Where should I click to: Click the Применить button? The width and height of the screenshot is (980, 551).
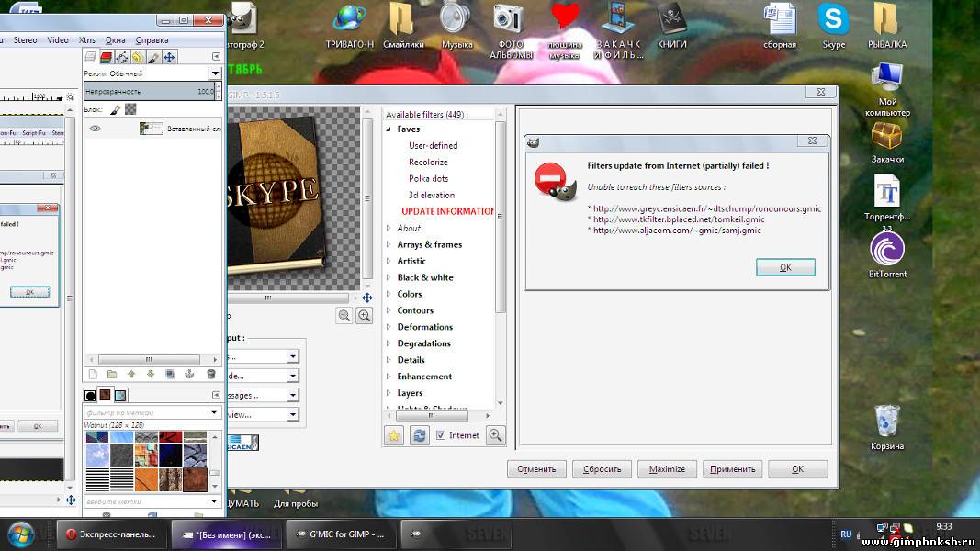(733, 469)
